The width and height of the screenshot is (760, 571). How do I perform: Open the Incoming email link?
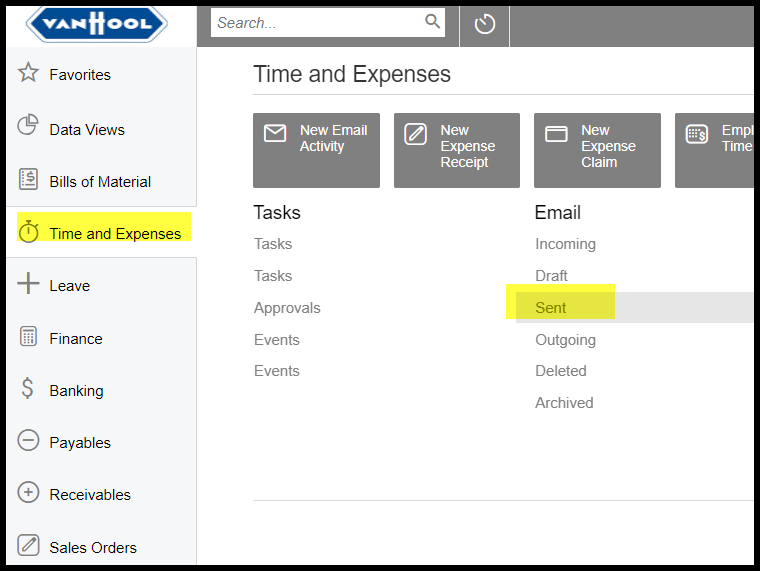(x=565, y=244)
